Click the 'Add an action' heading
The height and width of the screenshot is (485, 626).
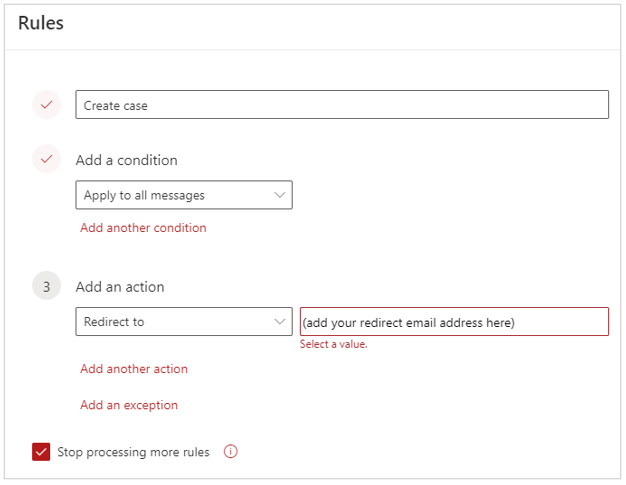[x=120, y=287]
